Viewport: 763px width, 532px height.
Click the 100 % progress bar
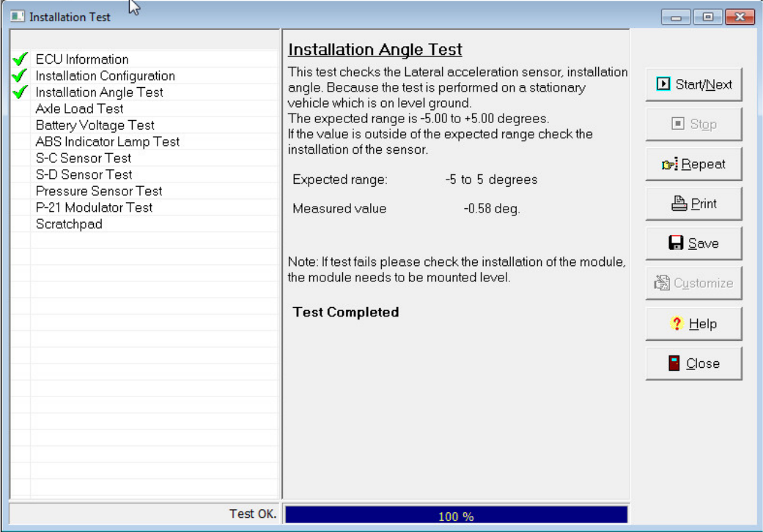(x=456, y=515)
